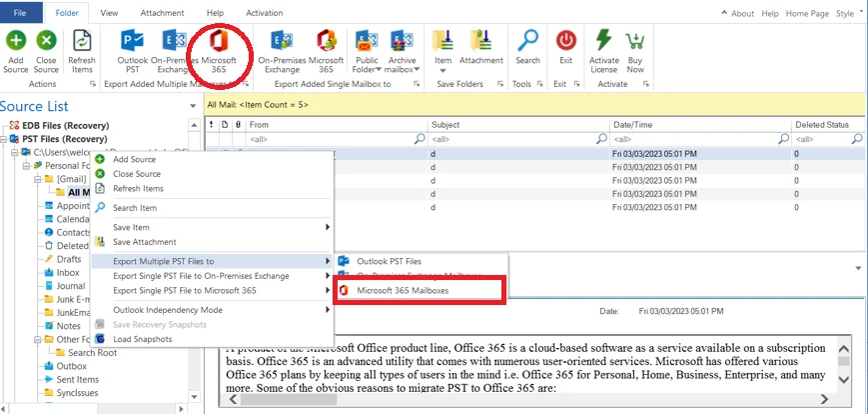Image resolution: width=868 pixels, height=414 pixels.
Task: Choose Refresh Items in context menu
Action: [212, 188]
